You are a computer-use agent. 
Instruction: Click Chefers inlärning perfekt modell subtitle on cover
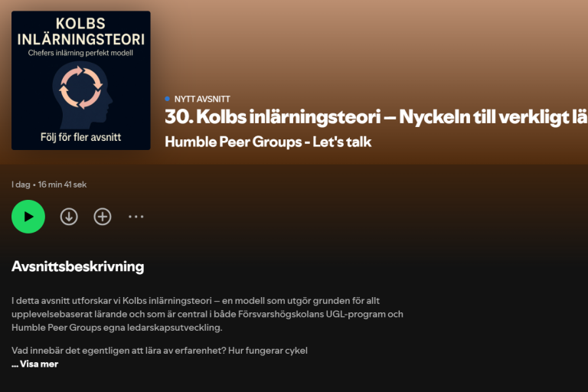coord(80,53)
